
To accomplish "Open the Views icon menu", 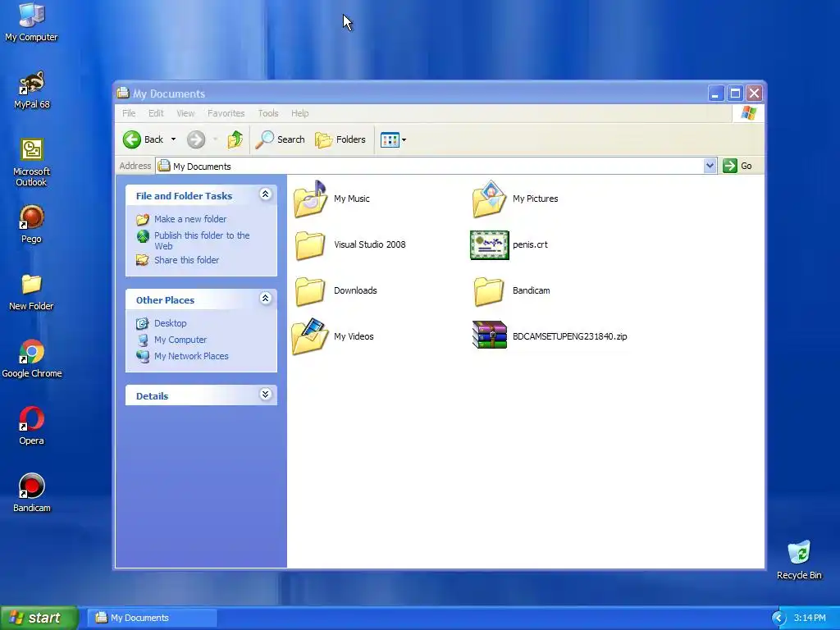I will (393, 139).
